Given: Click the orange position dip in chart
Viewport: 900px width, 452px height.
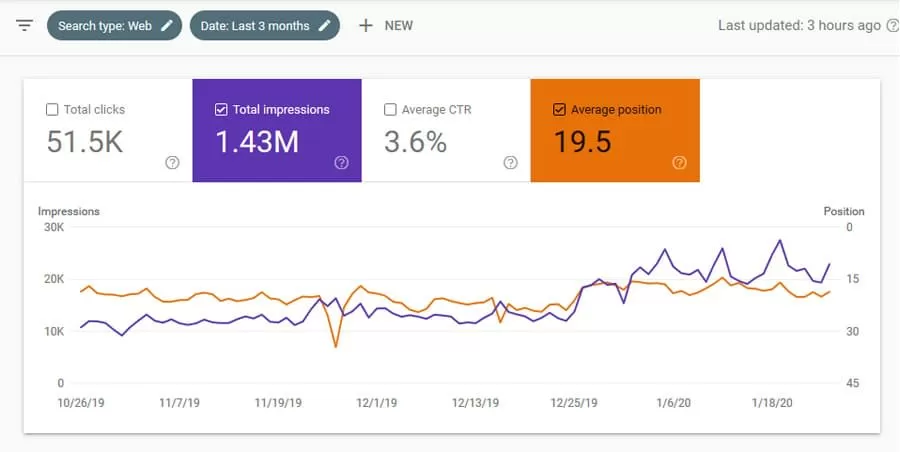Looking at the screenshot, I should click(336, 346).
